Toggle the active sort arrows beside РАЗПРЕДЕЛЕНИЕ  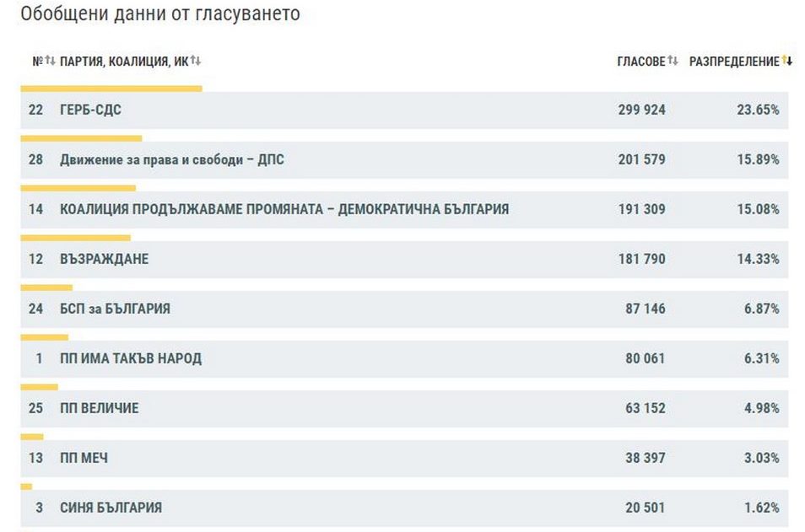(786, 62)
